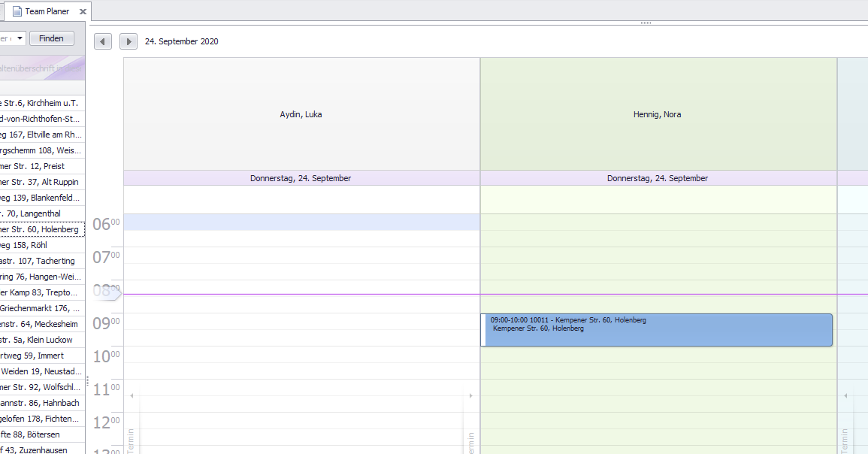Select the Team Planer tab
The image size is (868, 454).
click(47, 11)
